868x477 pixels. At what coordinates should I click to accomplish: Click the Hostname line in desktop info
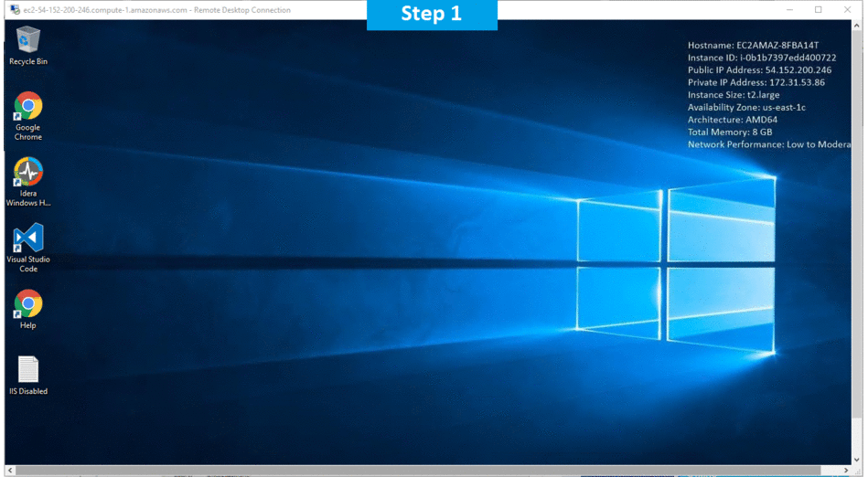pos(753,45)
